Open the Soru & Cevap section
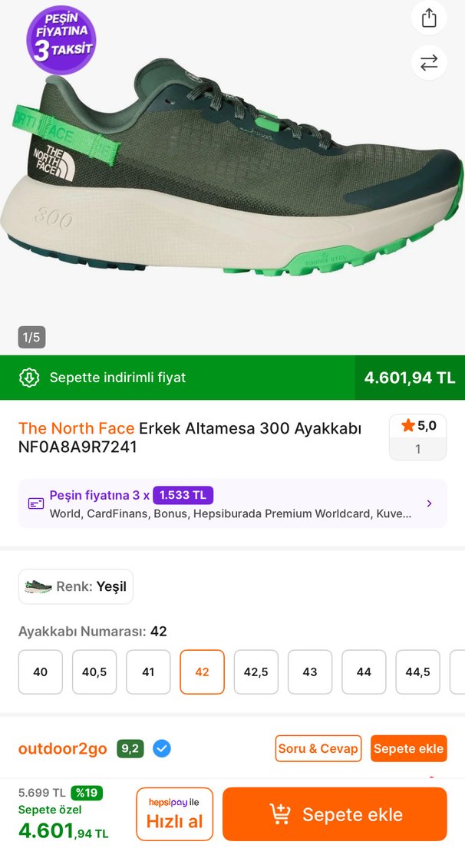465x868 pixels. pos(318,748)
